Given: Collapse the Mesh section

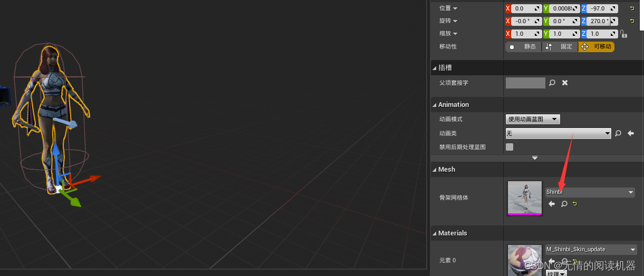Looking at the screenshot, I should point(435,170).
